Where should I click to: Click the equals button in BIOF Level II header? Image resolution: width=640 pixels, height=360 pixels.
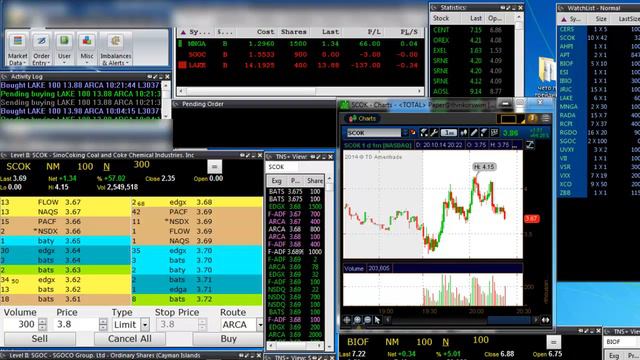553,342
